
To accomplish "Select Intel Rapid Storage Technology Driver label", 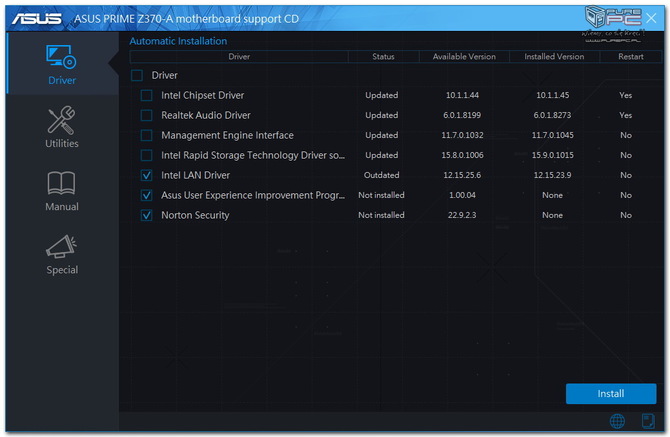I will 253,155.
